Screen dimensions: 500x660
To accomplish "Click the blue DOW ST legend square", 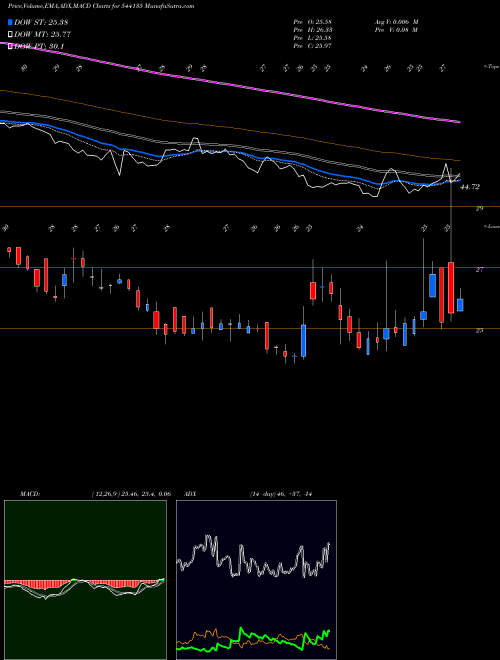I will [11, 22].
